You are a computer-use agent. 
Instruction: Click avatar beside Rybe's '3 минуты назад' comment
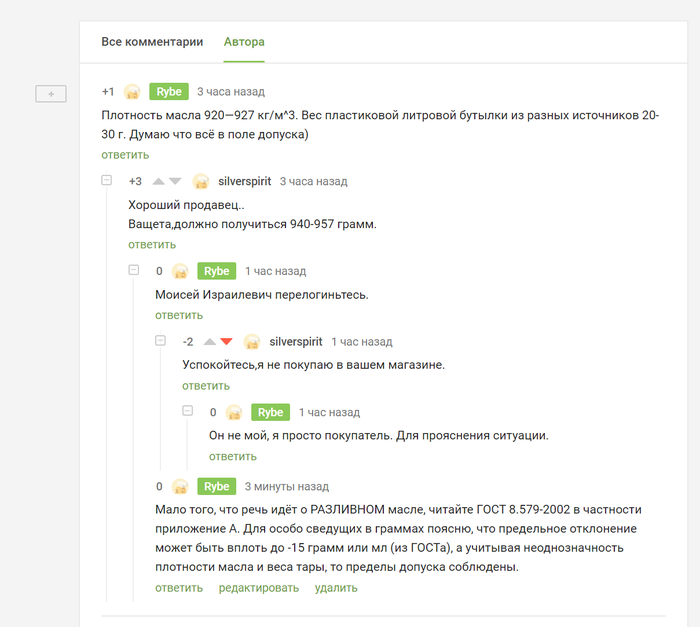coord(180,487)
